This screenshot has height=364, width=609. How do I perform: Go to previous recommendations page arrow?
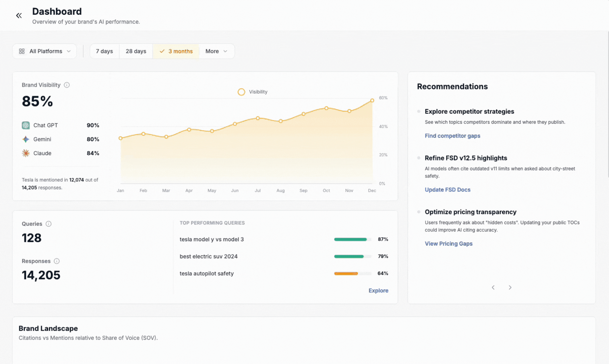tap(493, 287)
